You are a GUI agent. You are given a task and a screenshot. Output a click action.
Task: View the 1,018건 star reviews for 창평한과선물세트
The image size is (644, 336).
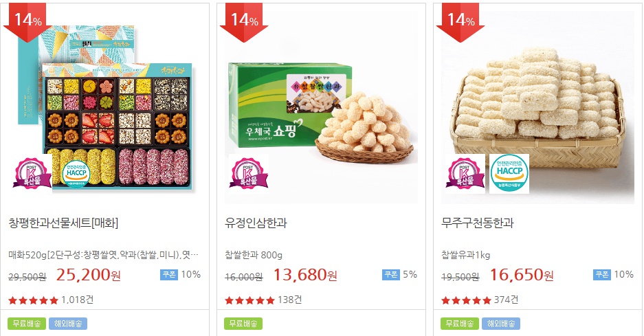(51, 300)
